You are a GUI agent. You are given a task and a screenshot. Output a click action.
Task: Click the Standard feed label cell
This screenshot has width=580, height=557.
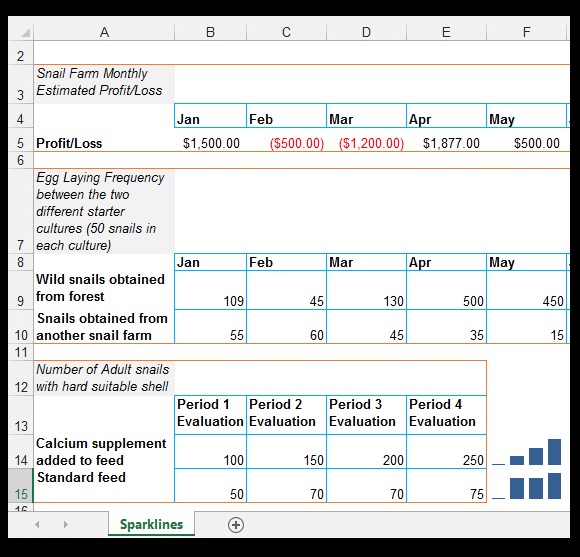point(104,486)
